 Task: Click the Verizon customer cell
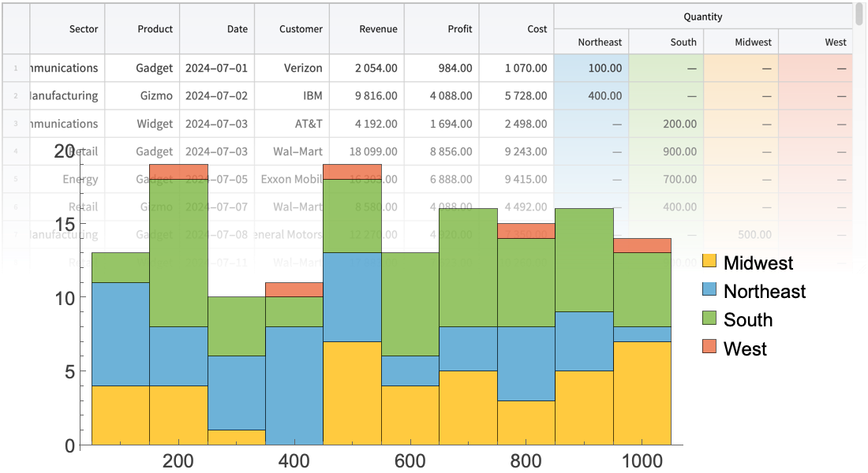292,69
